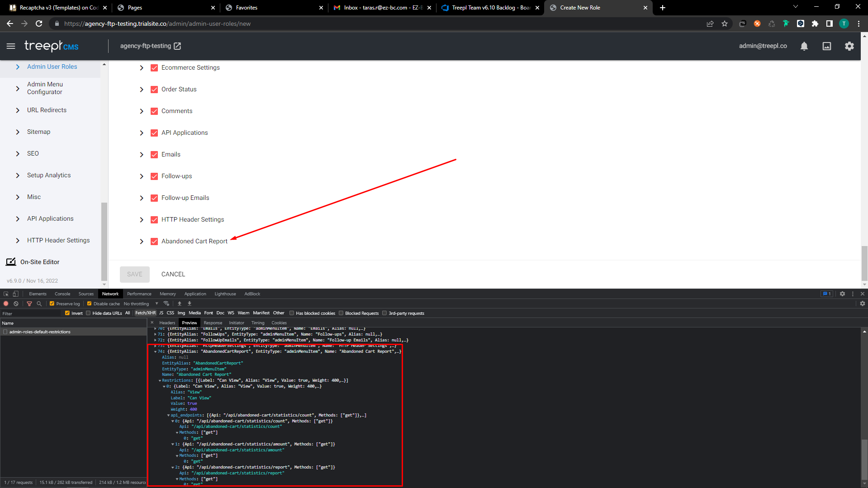Uncheck Follow-ups checkbox

click(x=154, y=176)
